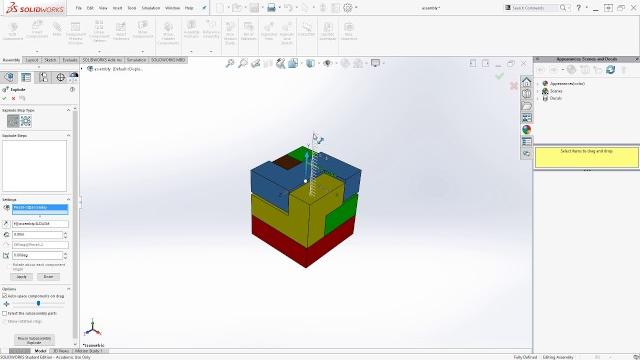Open the File menu
Screen dimensions: 640x360
[x=78, y=8]
